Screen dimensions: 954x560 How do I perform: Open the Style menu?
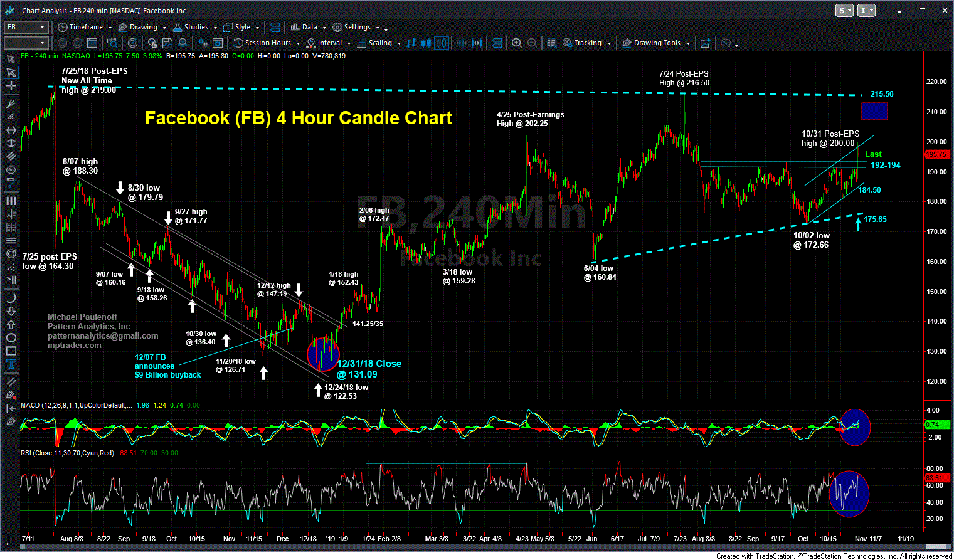(237, 27)
